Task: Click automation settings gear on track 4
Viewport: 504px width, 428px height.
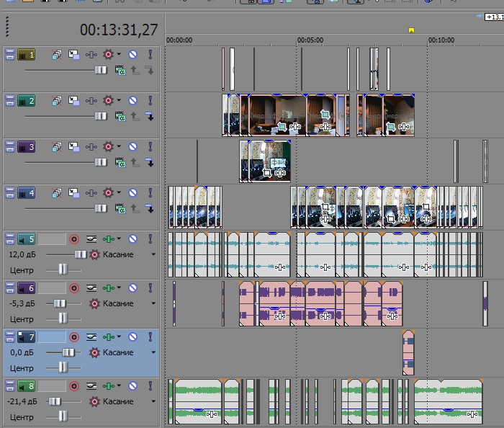Action: tap(108, 193)
